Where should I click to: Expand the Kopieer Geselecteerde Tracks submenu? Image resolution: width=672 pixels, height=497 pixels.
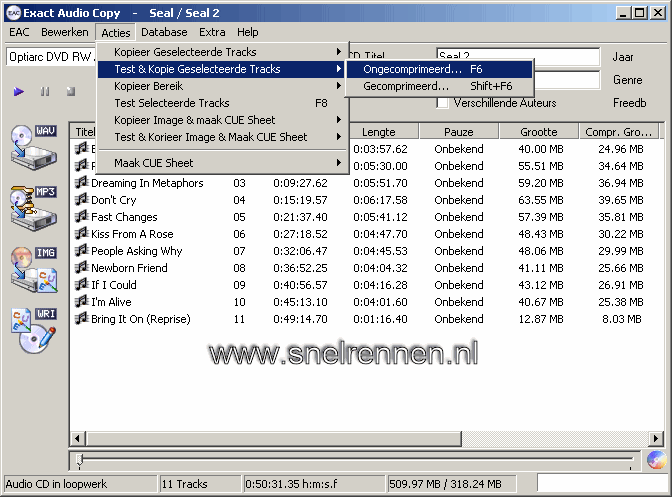pos(222,52)
